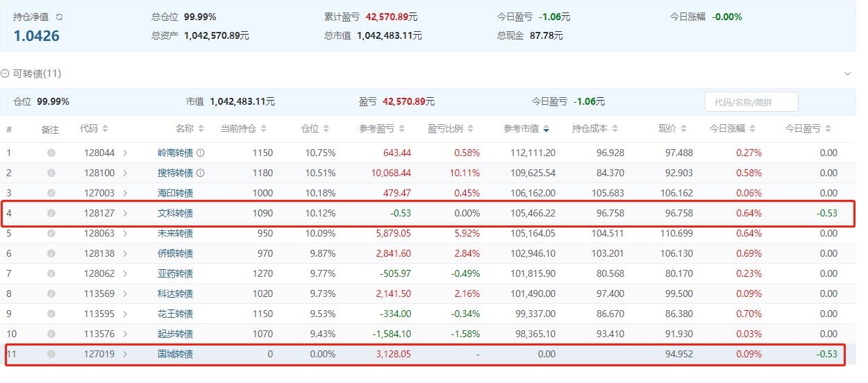This screenshot has height=383, width=868.
Task: Open the 文科转债 bond link
Action: coord(175,213)
